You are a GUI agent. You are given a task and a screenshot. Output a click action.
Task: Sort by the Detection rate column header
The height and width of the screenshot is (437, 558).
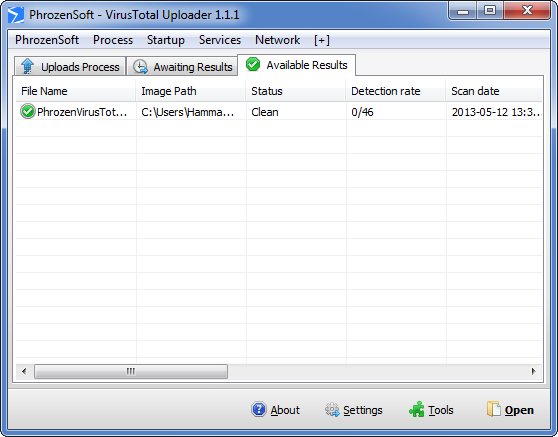tap(396, 91)
